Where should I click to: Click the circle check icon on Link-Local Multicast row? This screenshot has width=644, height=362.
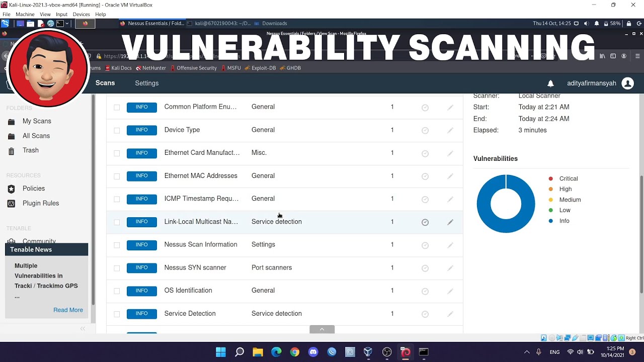425,222
